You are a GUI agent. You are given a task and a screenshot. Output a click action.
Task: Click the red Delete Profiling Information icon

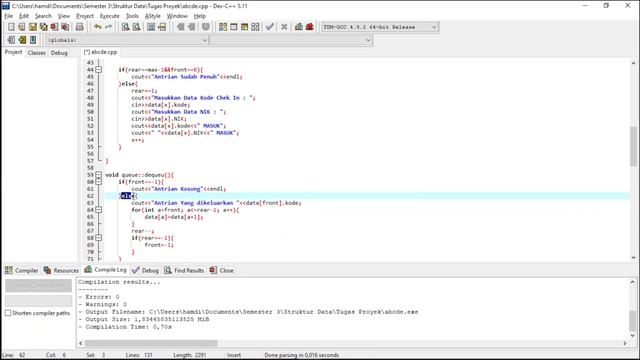(x=310, y=27)
